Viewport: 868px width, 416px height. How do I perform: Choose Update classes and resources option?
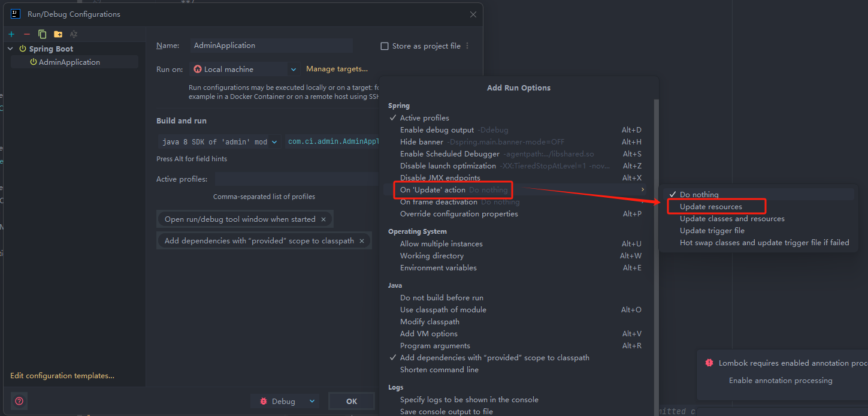(731, 219)
